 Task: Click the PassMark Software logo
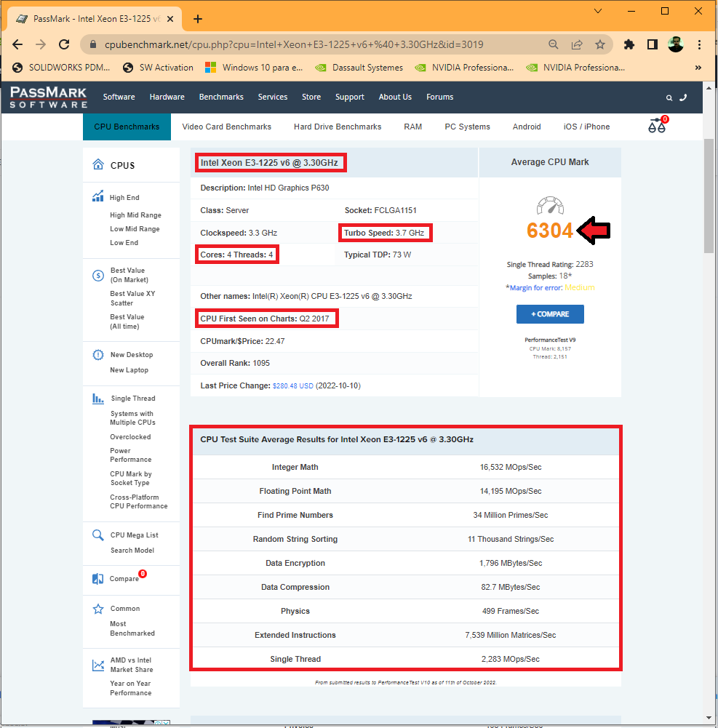48,97
